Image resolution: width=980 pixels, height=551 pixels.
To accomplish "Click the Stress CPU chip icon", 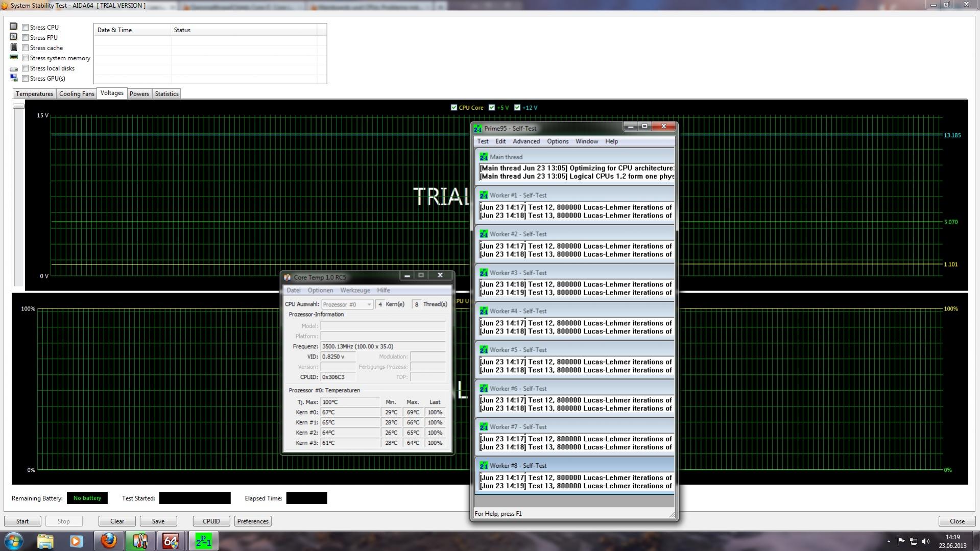I will click(14, 27).
